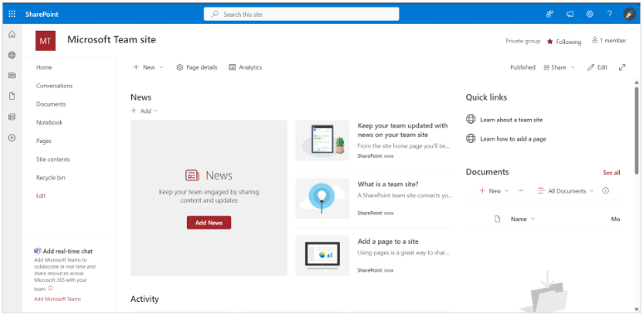Click the Published status label
Image resolution: width=644 pixels, height=316 pixels.
523,67
